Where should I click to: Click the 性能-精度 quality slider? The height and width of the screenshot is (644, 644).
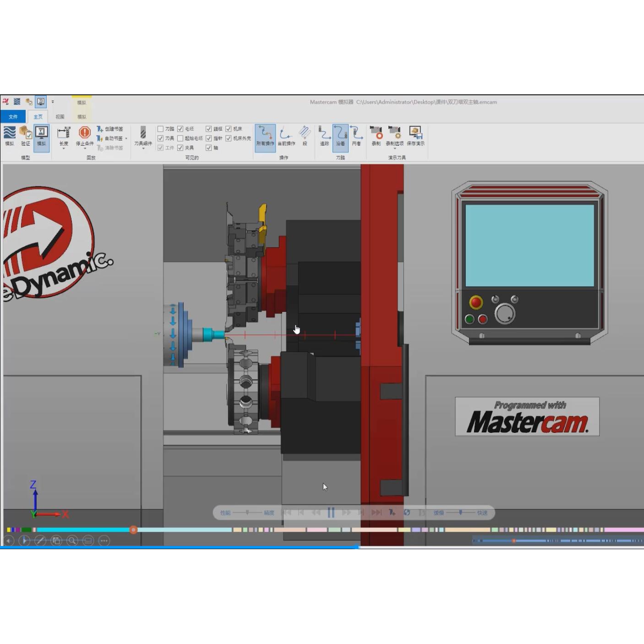tap(248, 513)
